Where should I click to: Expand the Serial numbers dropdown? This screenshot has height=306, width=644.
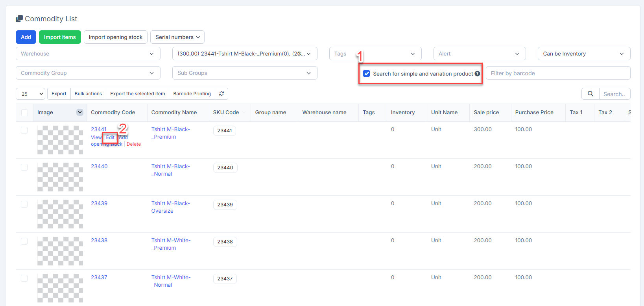pyautogui.click(x=177, y=37)
